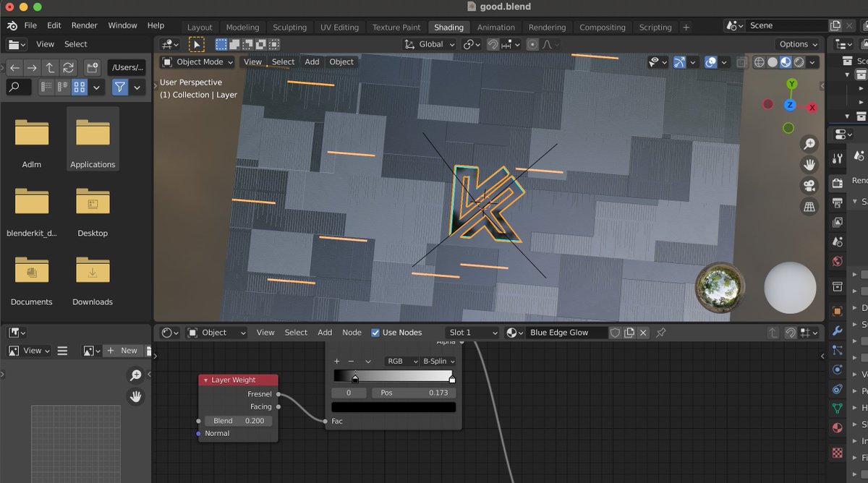Viewport: 868px width, 483px height.
Task: Click the black color stop swatch
Action: pos(393,407)
